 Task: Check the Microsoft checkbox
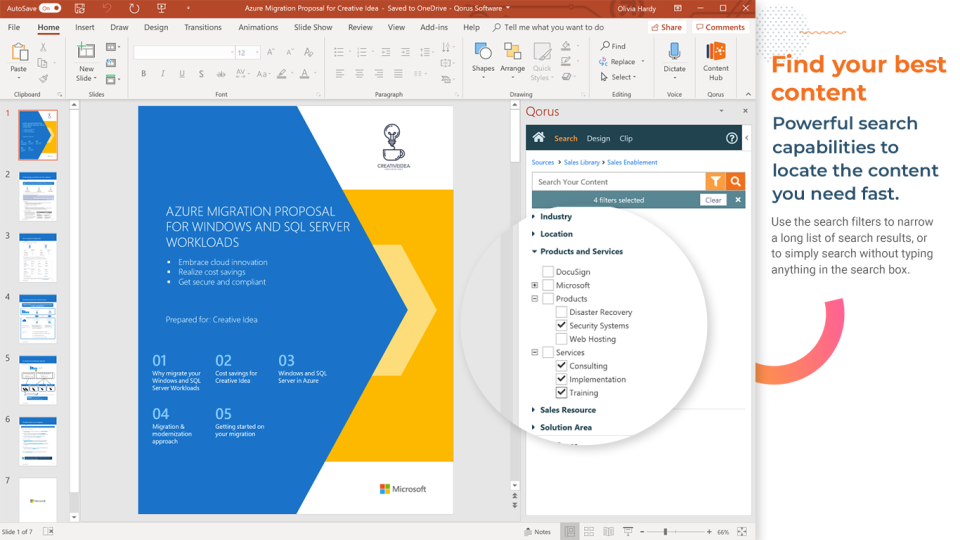(x=548, y=285)
